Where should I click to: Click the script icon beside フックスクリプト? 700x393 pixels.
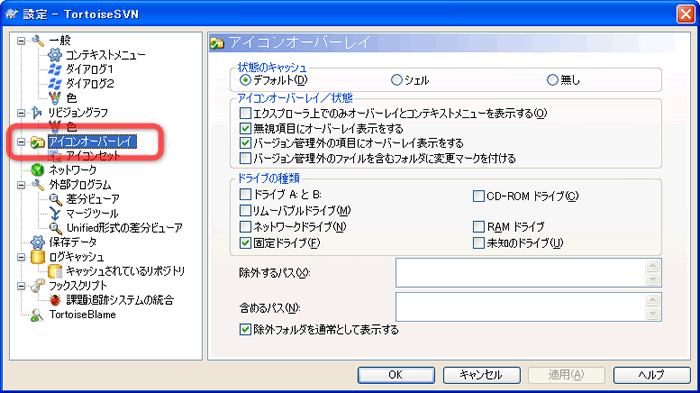tap(38, 285)
